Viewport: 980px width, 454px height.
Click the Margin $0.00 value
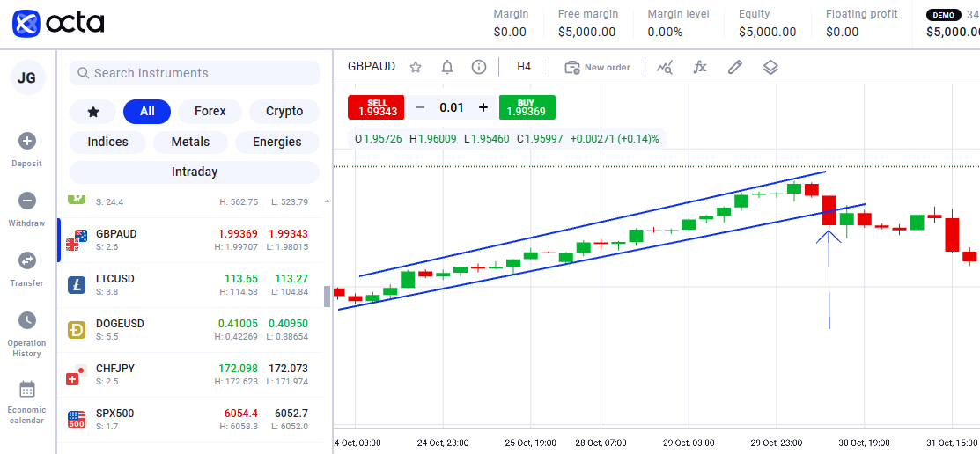[x=510, y=32]
